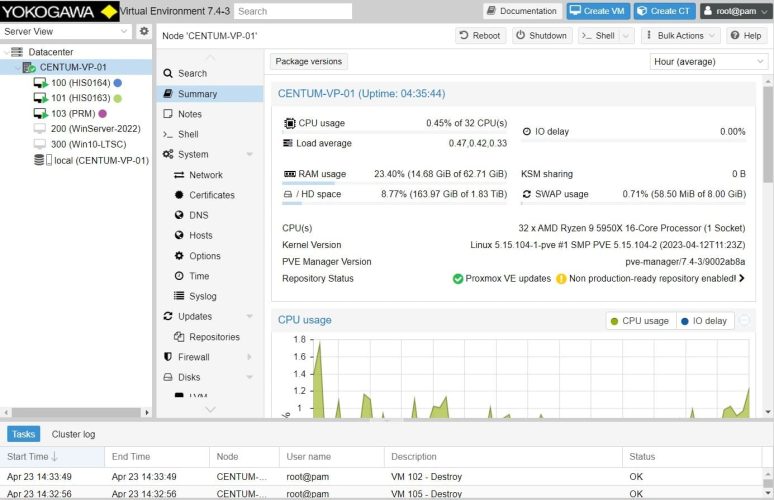Open the Bulk Actions menu
Image resolution: width=774 pixels, height=500 pixels.
(681, 36)
